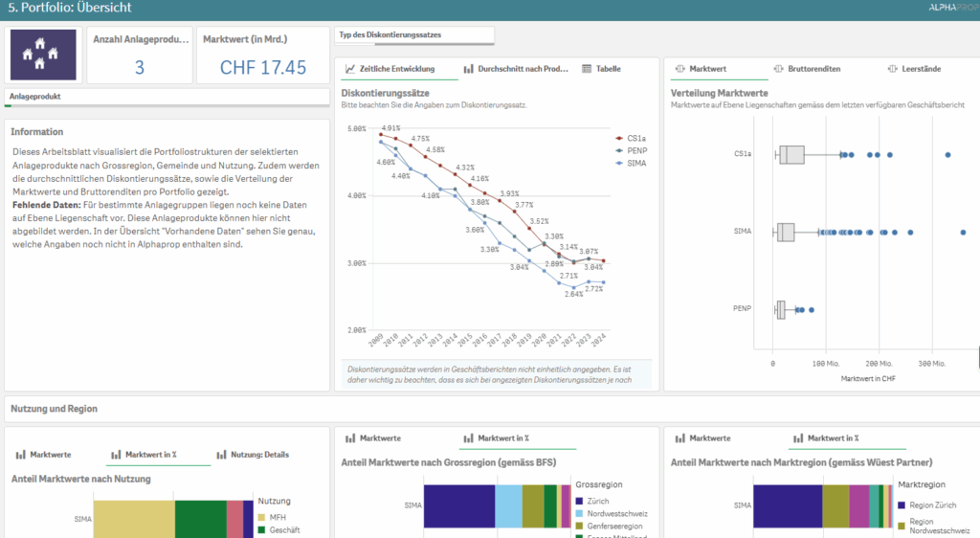Expand the Nutzung und Region section
The width and height of the screenshot is (980, 538).
55,409
